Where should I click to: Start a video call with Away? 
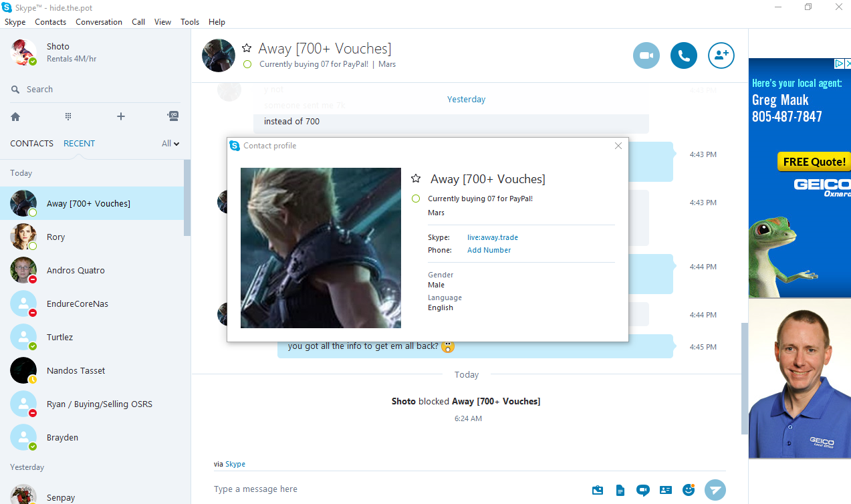click(x=646, y=55)
